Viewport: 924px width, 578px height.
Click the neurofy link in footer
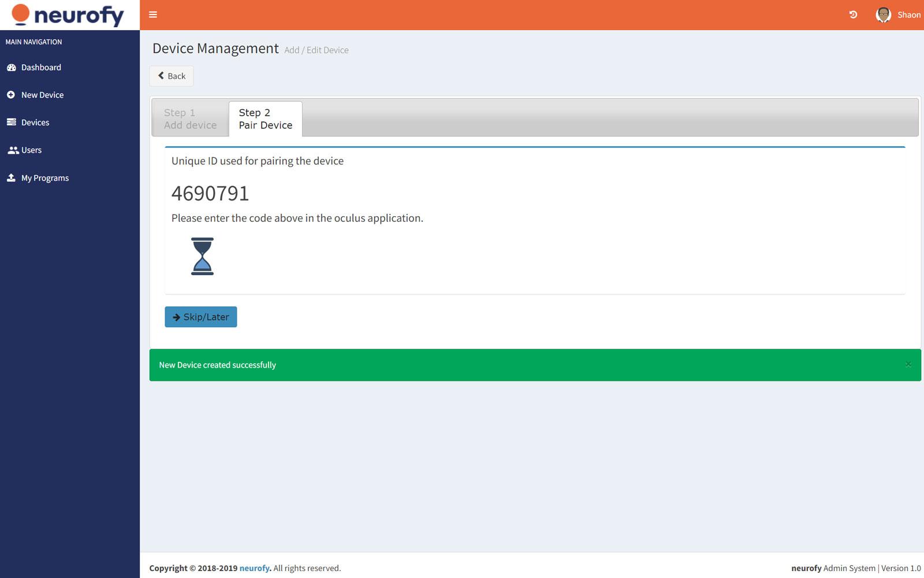pyautogui.click(x=255, y=568)
